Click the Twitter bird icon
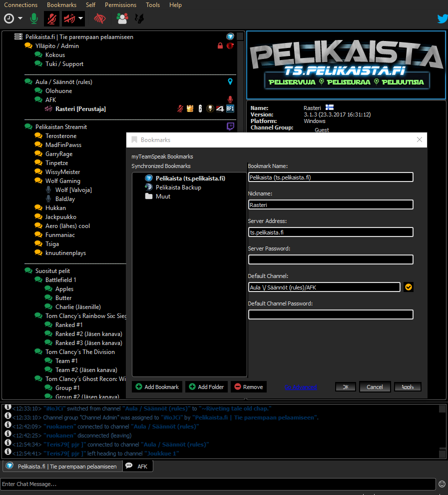 point(443,18)
